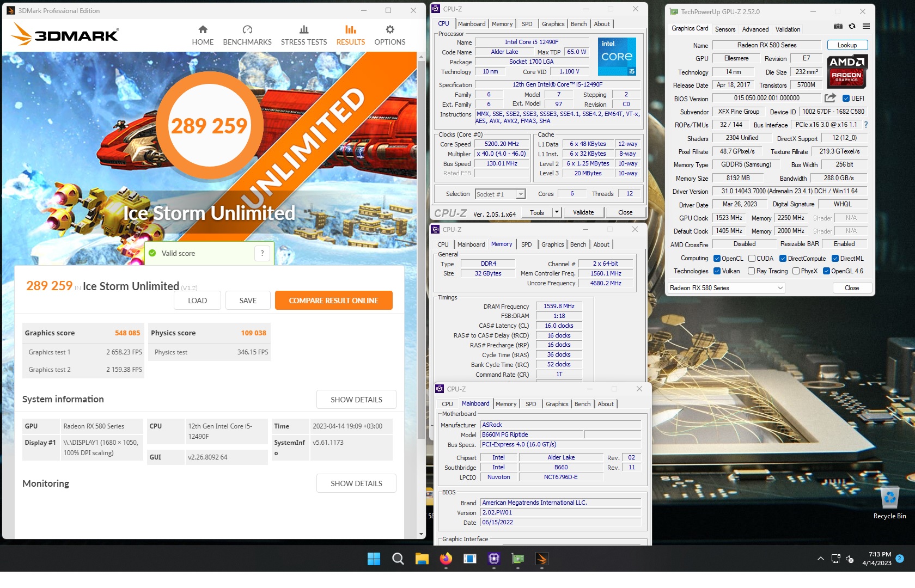
Task: Toggle the OpenGL 4.6 checkbox
Action: coord(826,271)
